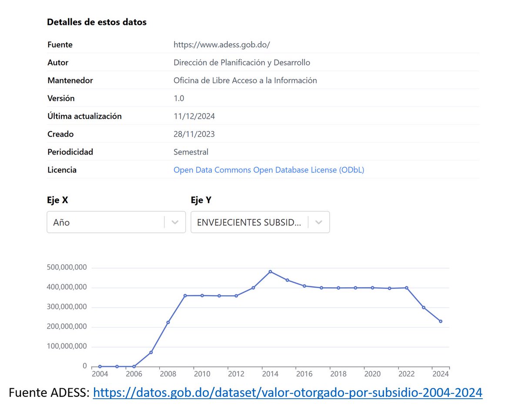Click the created date '28/11/2023'
522x420 pixels.
194,134
